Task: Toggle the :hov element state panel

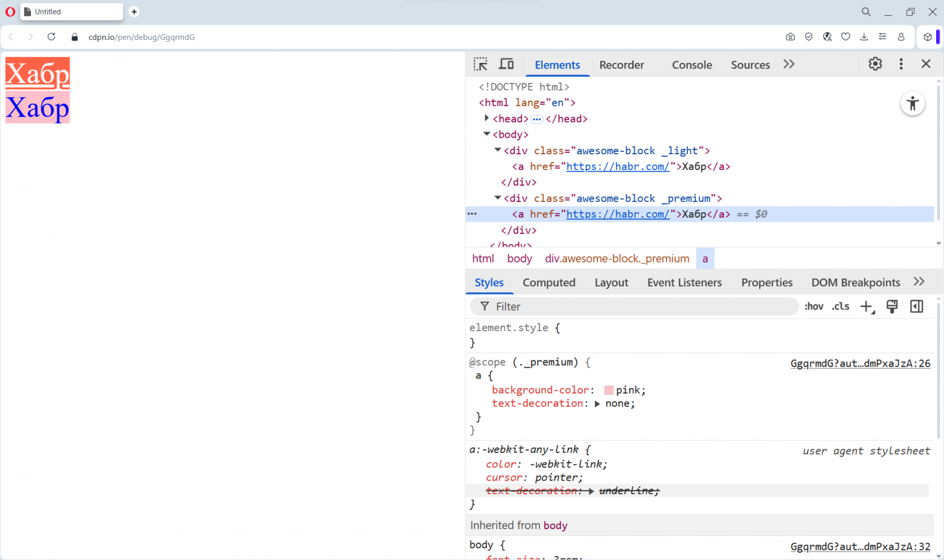Action: 814,307
